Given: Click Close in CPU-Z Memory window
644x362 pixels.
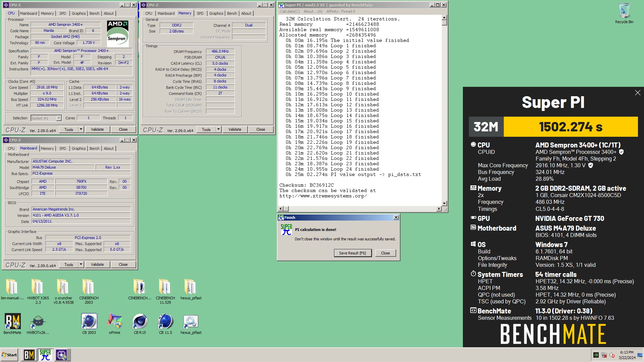Looking at the screenshot, I should pyautogui.click(x=261, y=129).
